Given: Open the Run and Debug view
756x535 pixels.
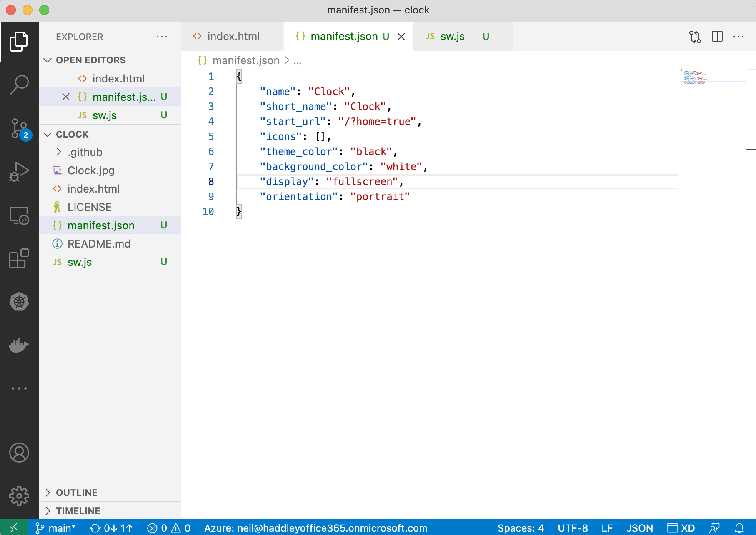Looking at the screenshot, I should pos(19,171).
